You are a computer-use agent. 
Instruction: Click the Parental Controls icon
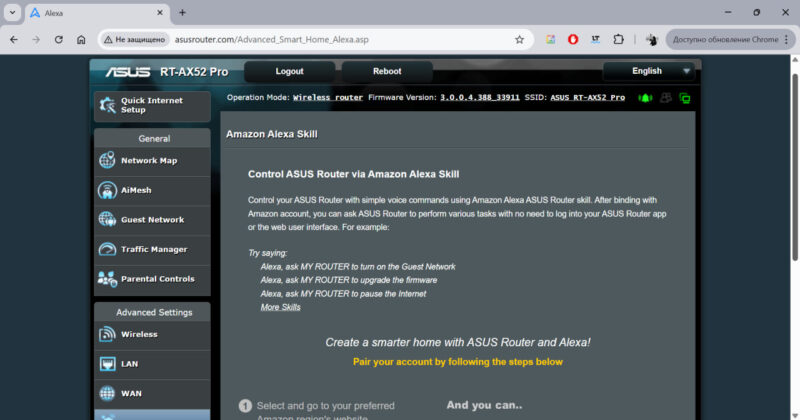107,279
